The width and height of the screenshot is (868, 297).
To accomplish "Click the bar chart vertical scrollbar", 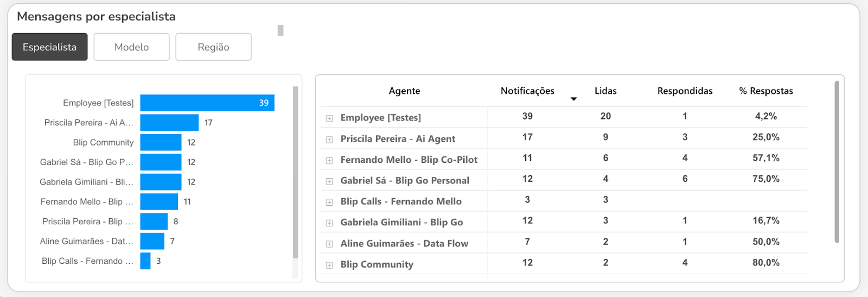I will pos(295,172).
